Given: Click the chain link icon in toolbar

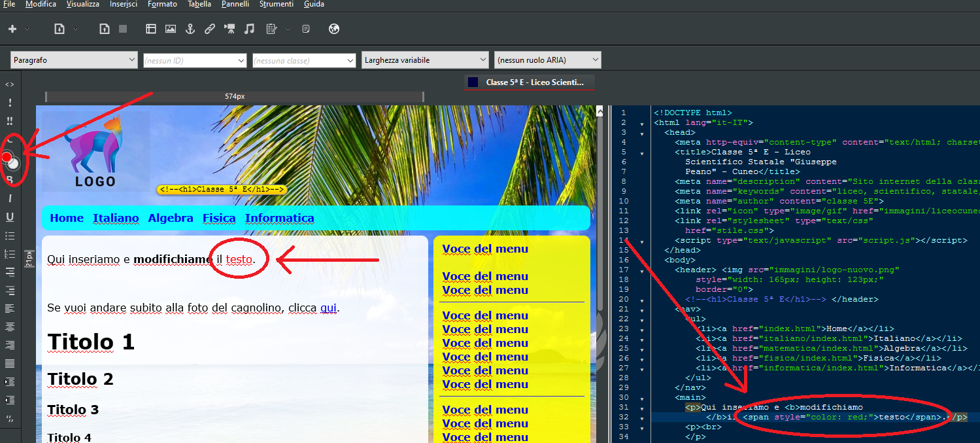Looking at the screenshot, I should pos(210,29).
